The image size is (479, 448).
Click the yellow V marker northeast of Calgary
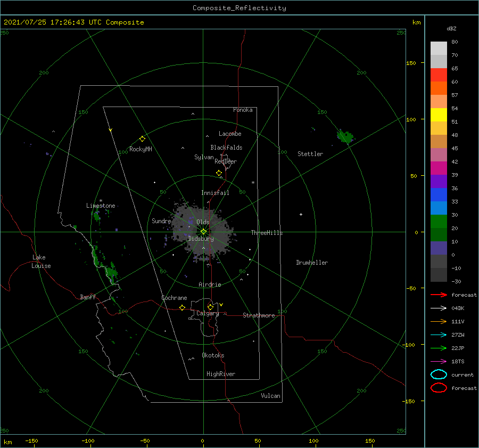(221, 305)
